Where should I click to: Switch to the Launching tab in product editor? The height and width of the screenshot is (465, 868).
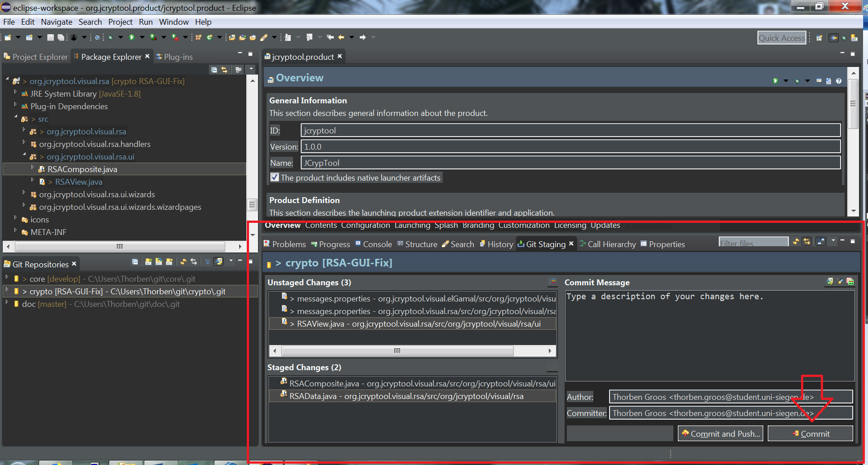click(412, 226)
